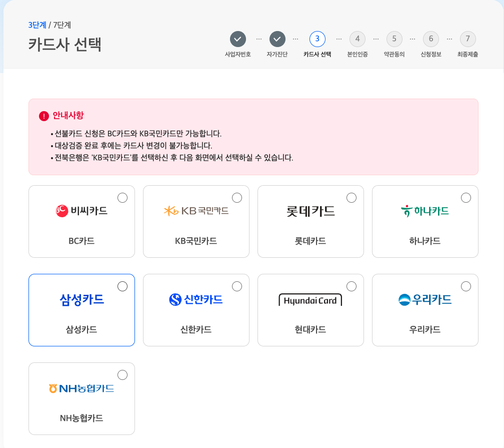504x448 pixels.
Task: Select the 현대카드 radio button
Action: coord(351,286)
